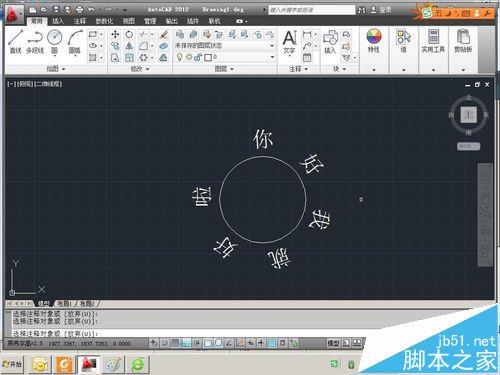Toggle Snap mode in status bar

(164, 343)
